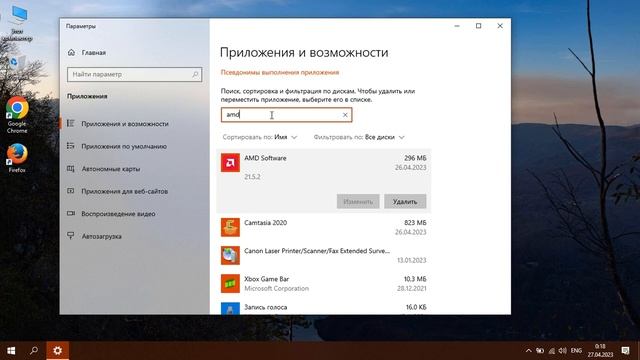
Task: Click Изменить button for AMD Software
Action: coord(358,201)
